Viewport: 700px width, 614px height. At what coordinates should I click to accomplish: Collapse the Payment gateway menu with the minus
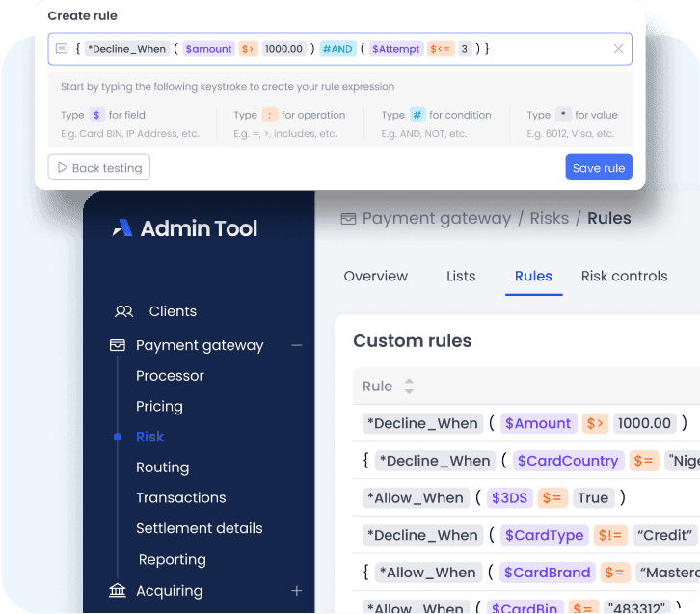296,345
